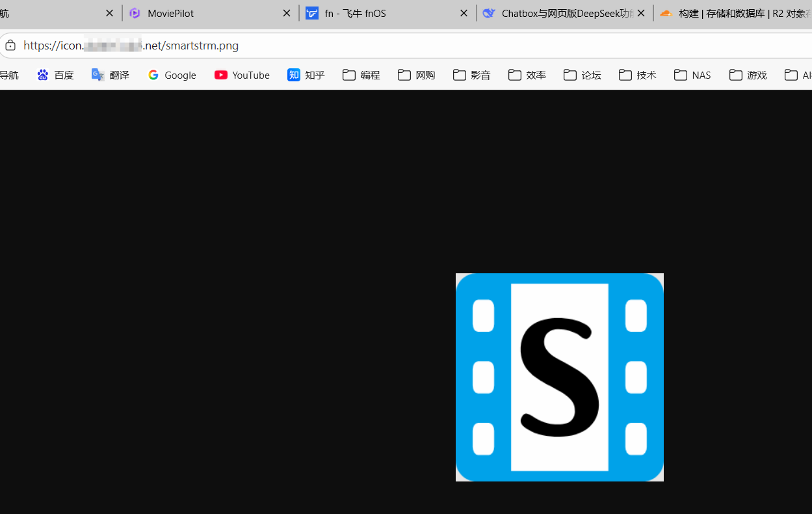Screen dimensions: 812x514
Task: Expand the 效率 bookmark folder
Action: tap(527, 75)
